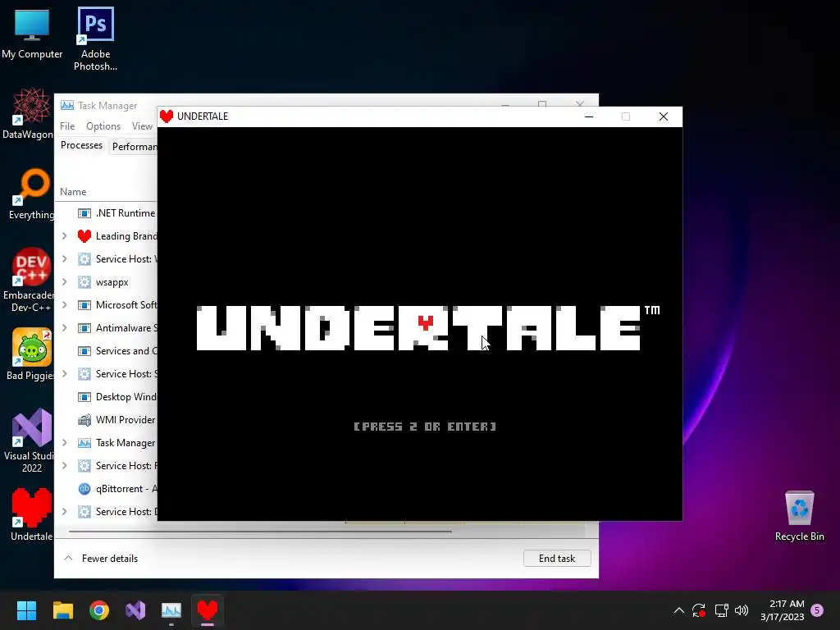Expand the Task Manager process row
The width and height of the screenshot is (840, 630).
(64, 443)
